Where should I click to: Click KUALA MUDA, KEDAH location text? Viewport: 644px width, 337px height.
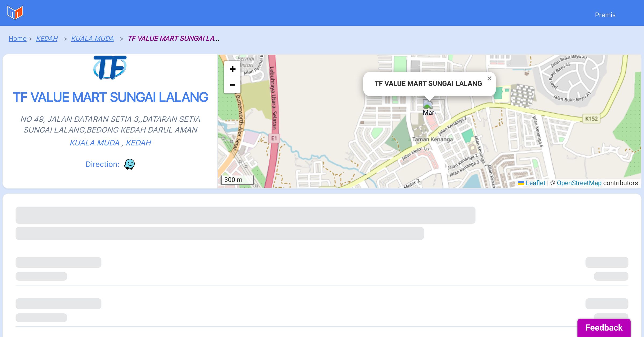pos(110,143)
